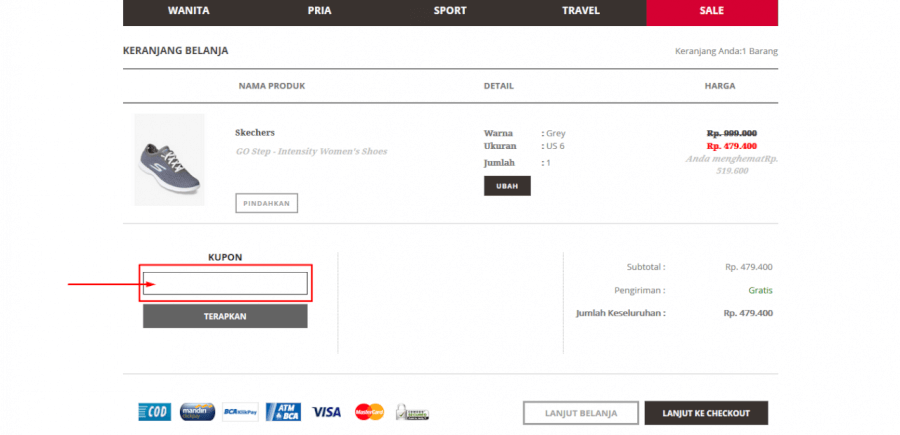Click the Jumlah Keseluruhan total amount
The height and width of the screenshot is (435, 900).
[x=748, y=313]
